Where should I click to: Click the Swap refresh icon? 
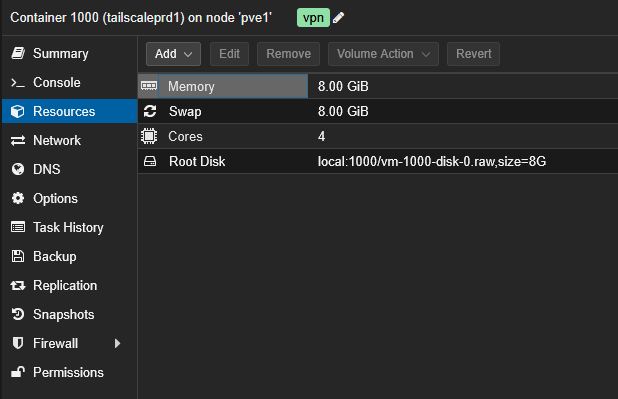coord(150,111)
